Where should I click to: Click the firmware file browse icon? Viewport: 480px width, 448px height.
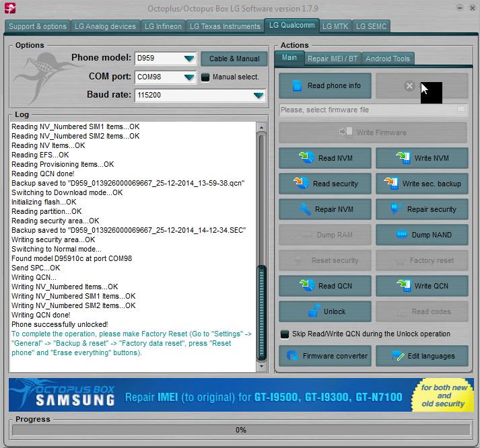coord(461,110)
